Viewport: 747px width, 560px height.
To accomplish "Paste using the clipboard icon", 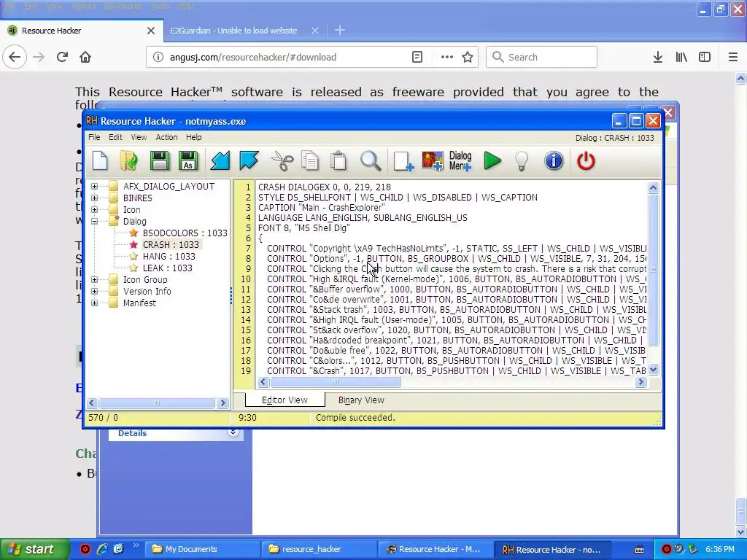I will [x=338, y=161].
